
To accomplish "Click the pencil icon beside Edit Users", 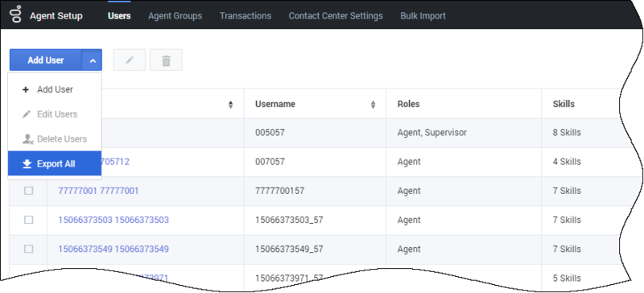I will [x=27, y=114].
